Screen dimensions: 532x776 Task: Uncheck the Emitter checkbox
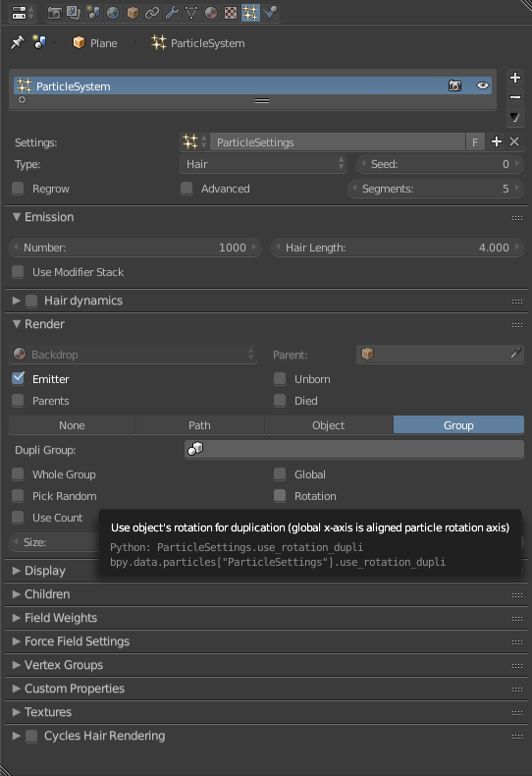[x=19, y=378]
